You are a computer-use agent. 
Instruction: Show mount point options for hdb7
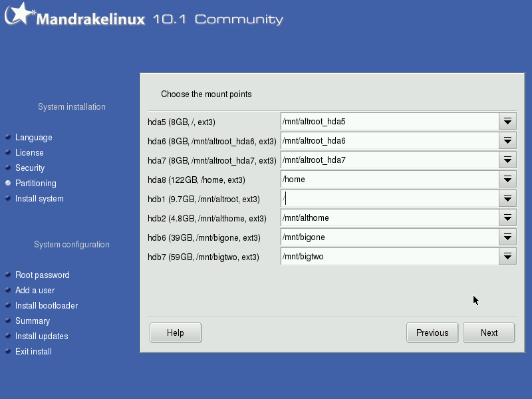[x=507, y=257]
